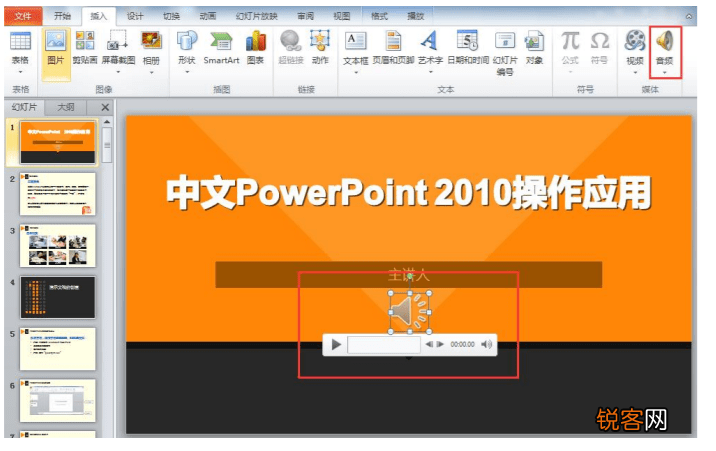Skip backward in the audio player
This screenshot has width=716, height=451.
[x=429, y=344]
